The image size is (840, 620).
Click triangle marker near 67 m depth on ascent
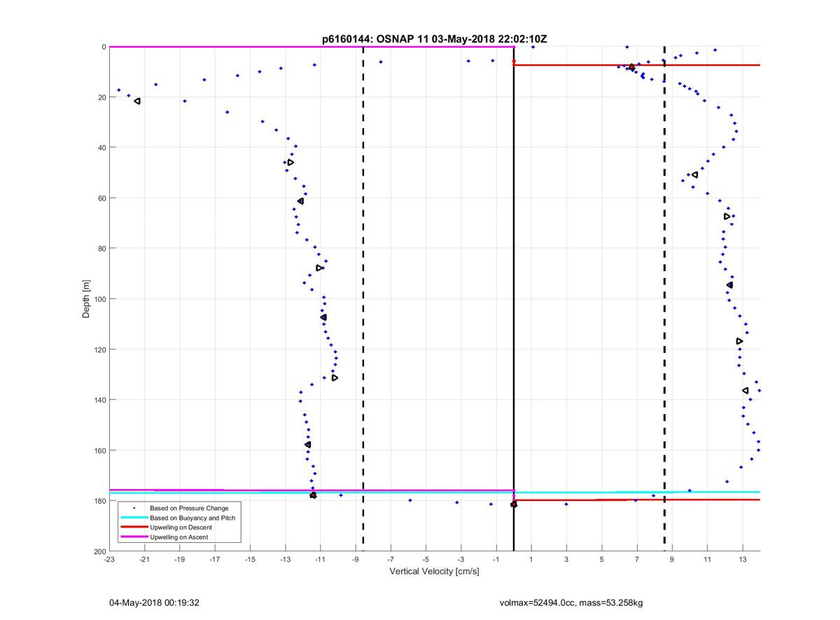coord(727,216)
